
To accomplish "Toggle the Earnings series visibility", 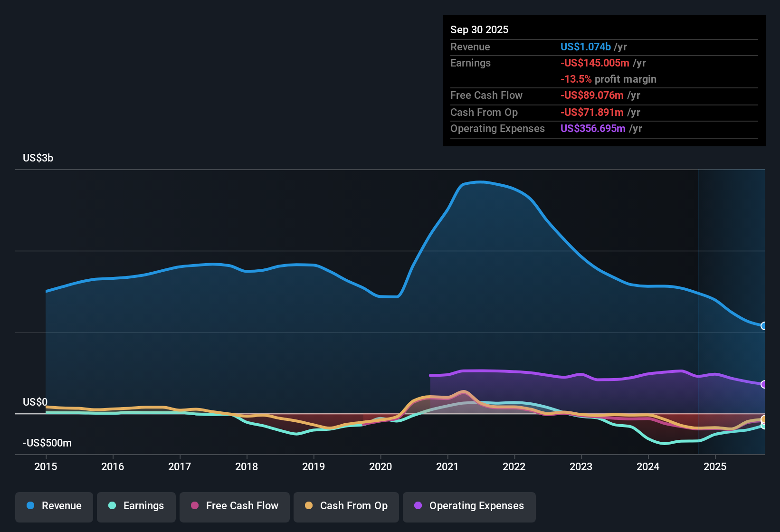I will pyautogui.click(x=136, y=506).
